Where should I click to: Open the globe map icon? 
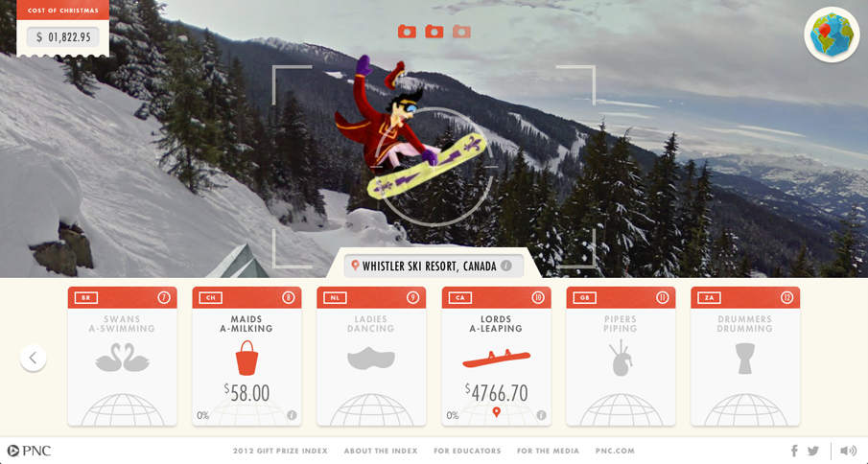coord(832,35)
